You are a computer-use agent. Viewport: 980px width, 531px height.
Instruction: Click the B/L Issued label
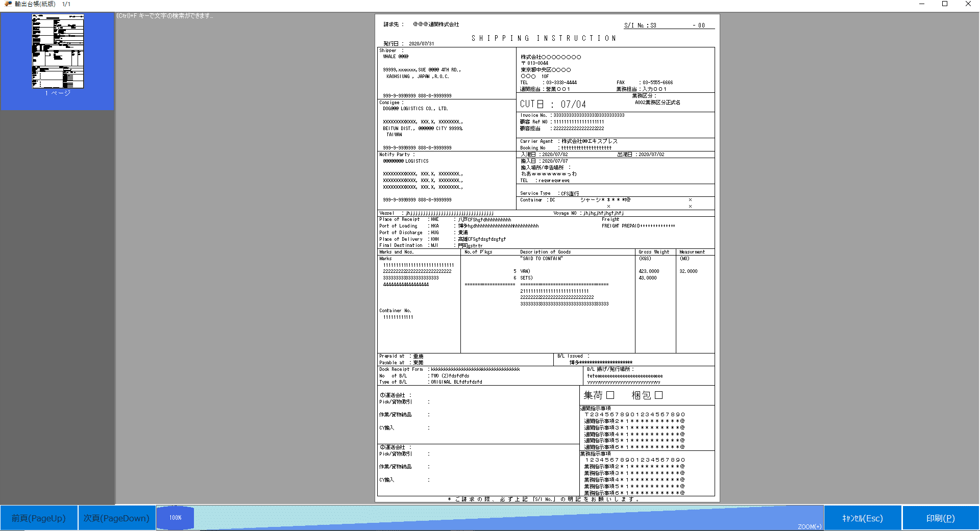coord(573,356)
